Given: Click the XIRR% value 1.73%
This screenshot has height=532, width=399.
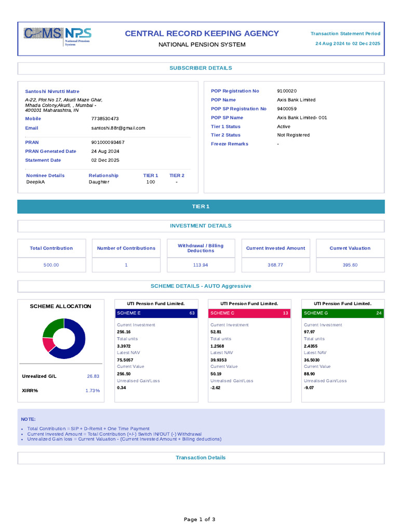Looking at the screenshot, I should pos(92,391).
